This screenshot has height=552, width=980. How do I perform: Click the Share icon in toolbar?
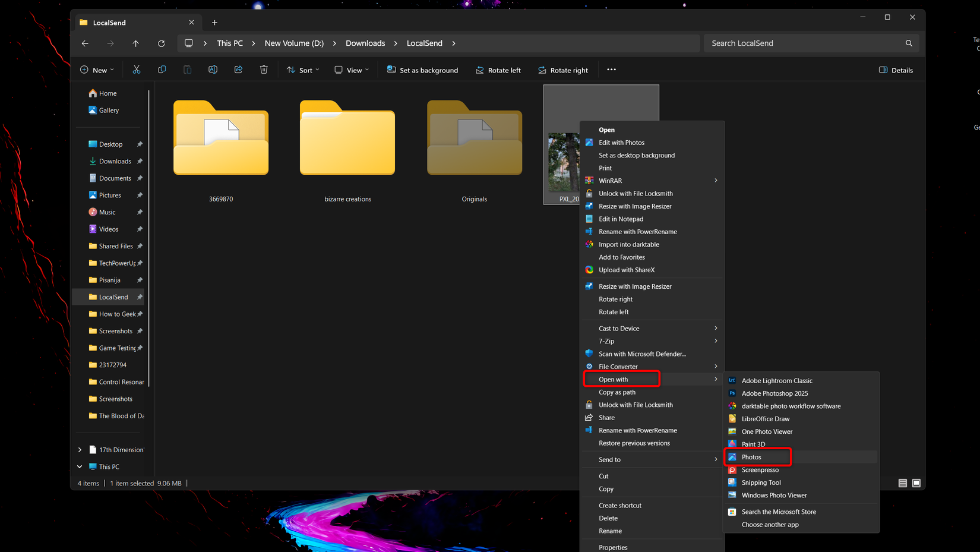(238, 70)
